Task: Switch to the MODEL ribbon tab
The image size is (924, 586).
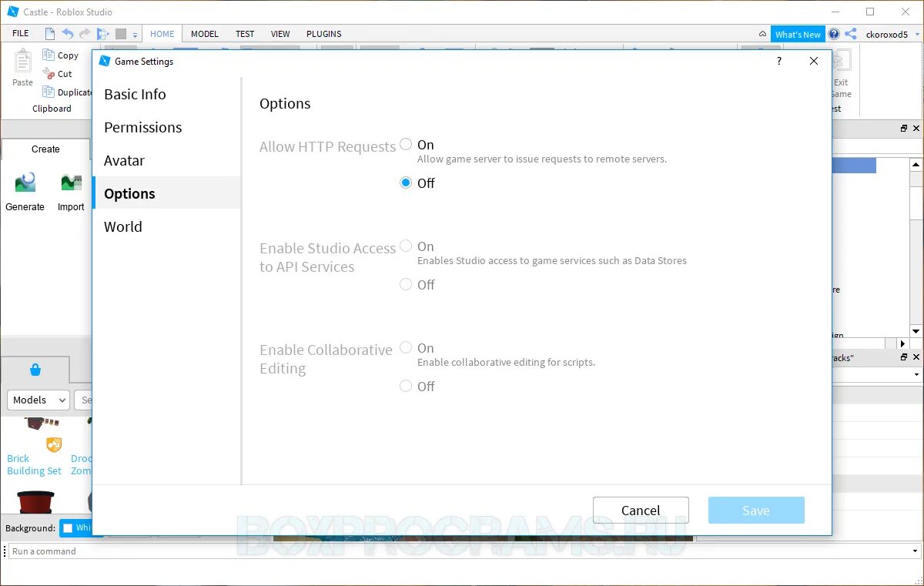Action: (205, 34)
